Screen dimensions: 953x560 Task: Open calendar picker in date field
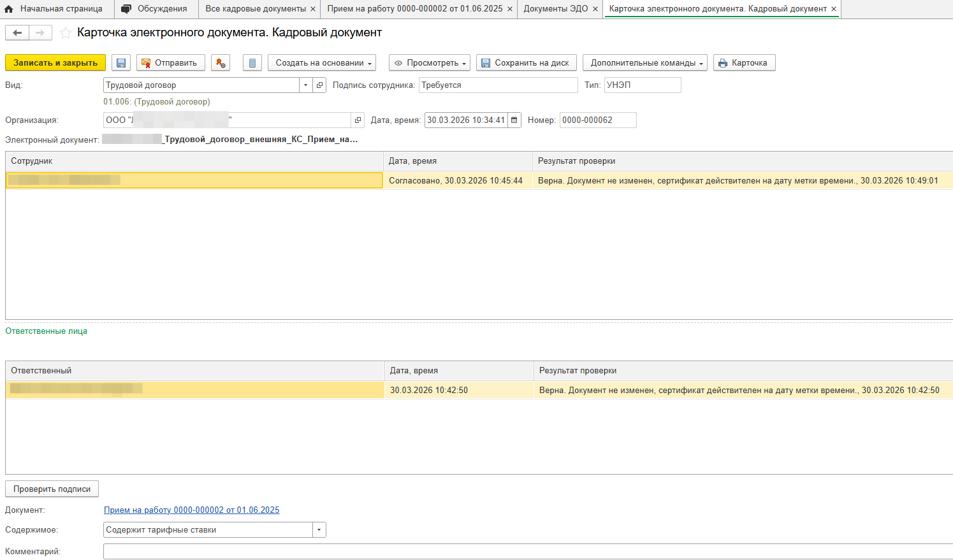[x=514, y=120]
